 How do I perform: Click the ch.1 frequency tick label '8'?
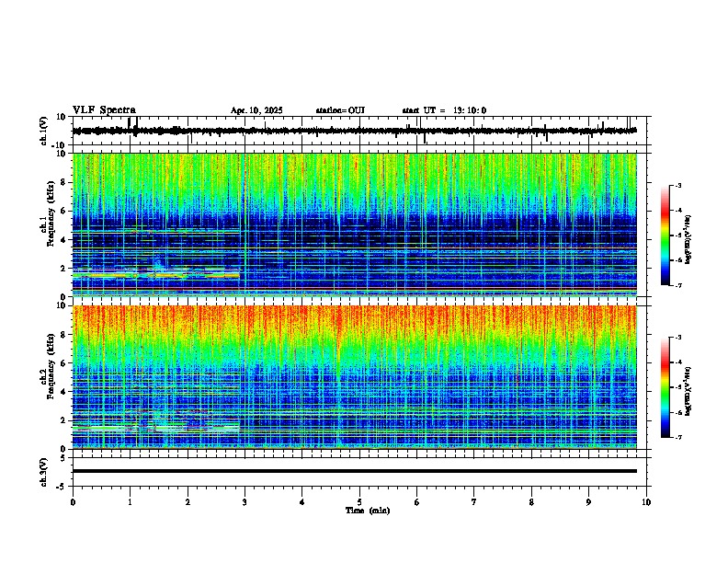(63, 182)
